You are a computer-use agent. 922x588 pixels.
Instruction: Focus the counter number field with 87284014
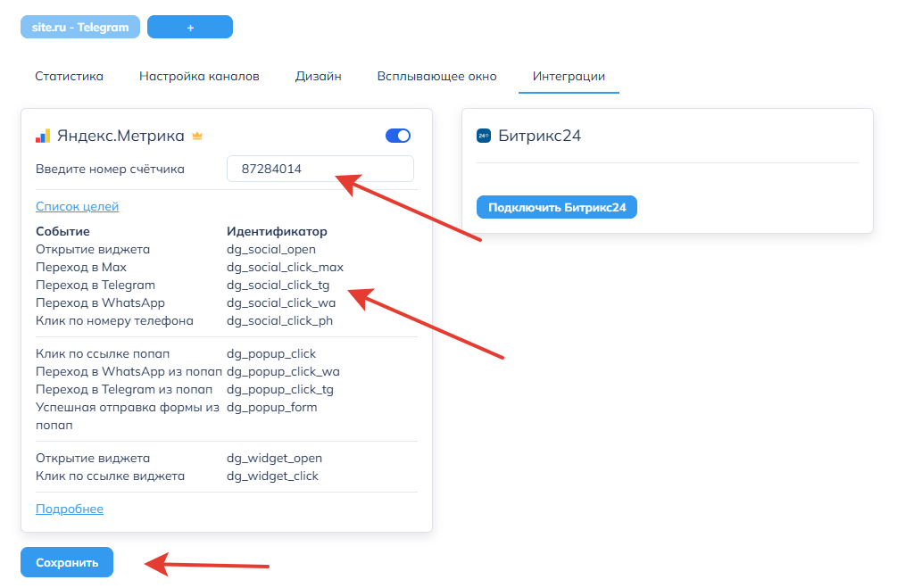click(x=320, y=169)
